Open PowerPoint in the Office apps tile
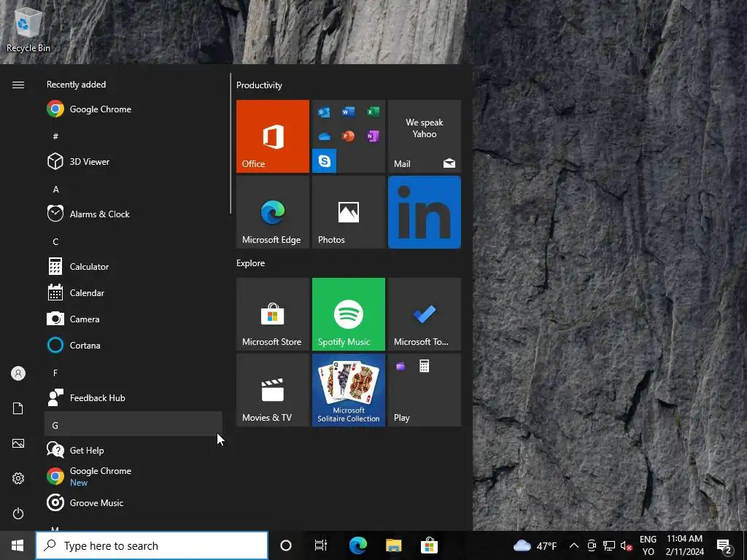 [348, 136]
